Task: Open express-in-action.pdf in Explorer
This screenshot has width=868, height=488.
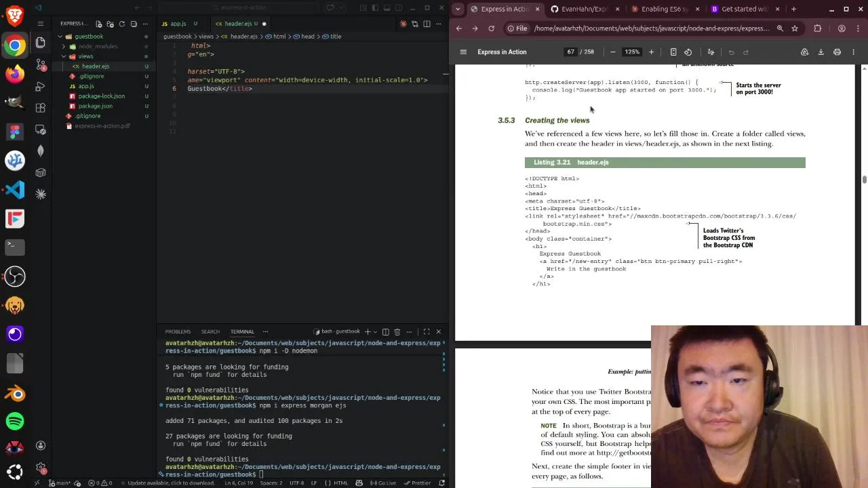Action: point(102,126)
